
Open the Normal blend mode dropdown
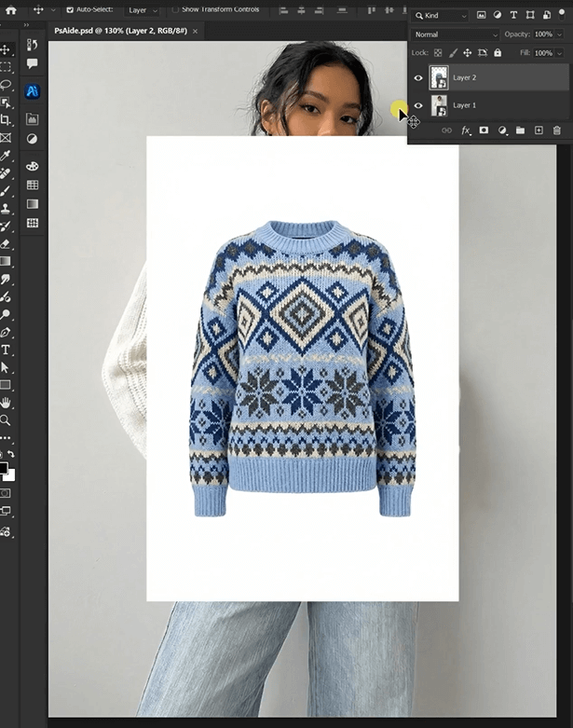coord(456,34)
